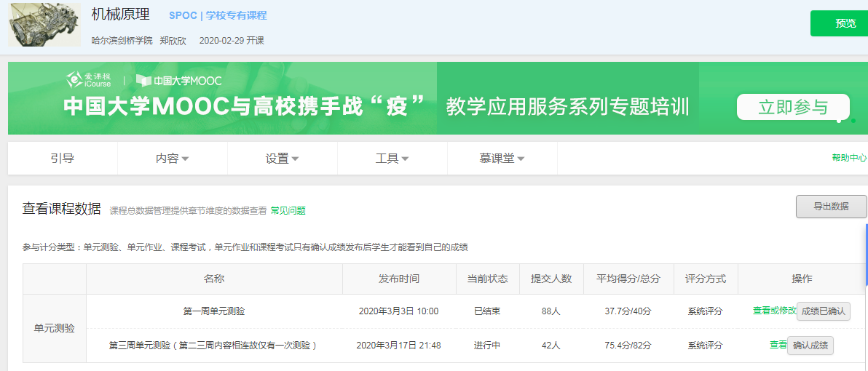The width and height of the screenshot is (868, 371).
Task: Click the 确认成绩 button
Action: pos(810,346)
